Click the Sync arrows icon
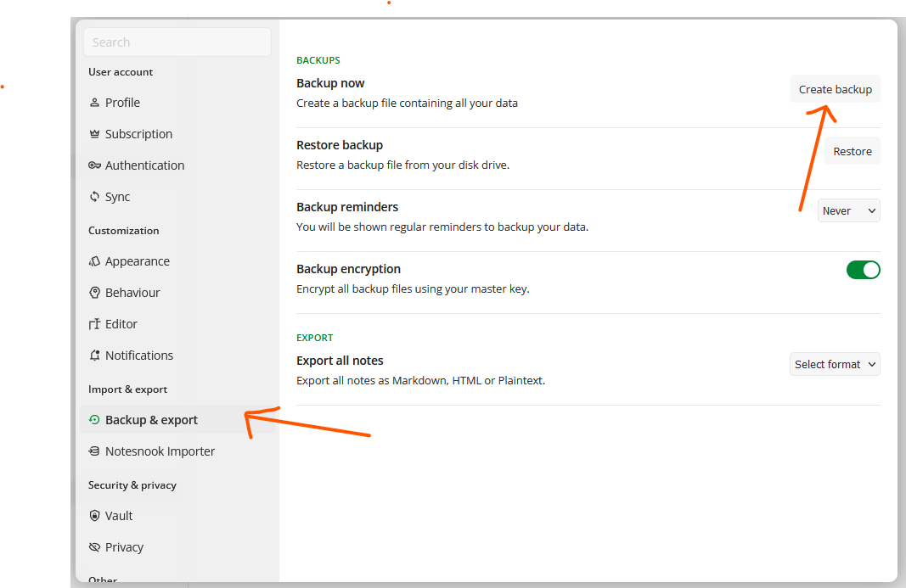This screenshot has height=588, width=906. click(x=94, y=197)
